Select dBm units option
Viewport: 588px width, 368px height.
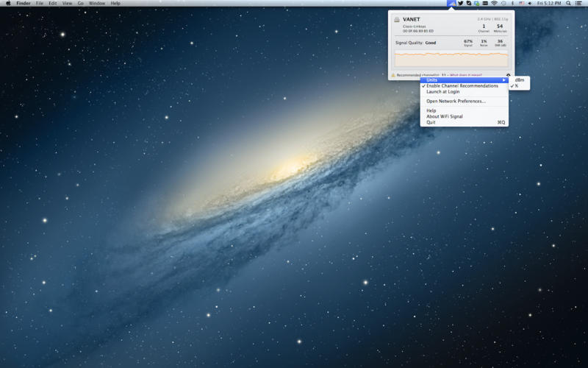point(520,80)
